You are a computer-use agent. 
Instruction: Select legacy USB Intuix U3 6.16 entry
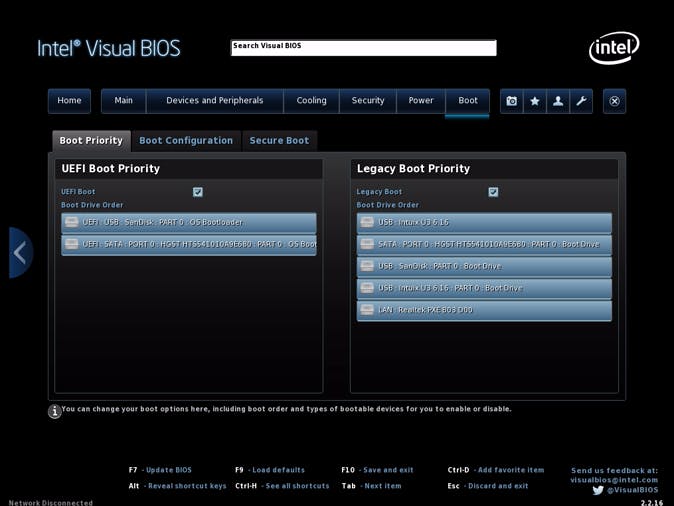(484, 223)
